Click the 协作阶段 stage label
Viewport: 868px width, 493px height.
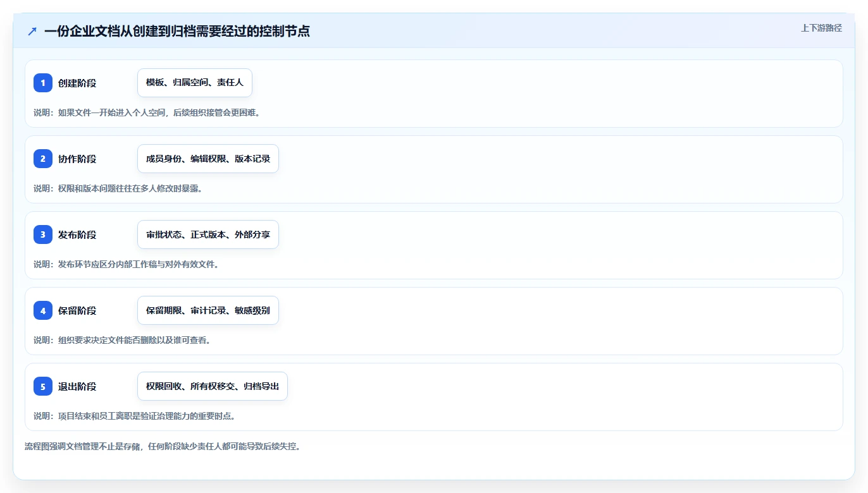77,159
